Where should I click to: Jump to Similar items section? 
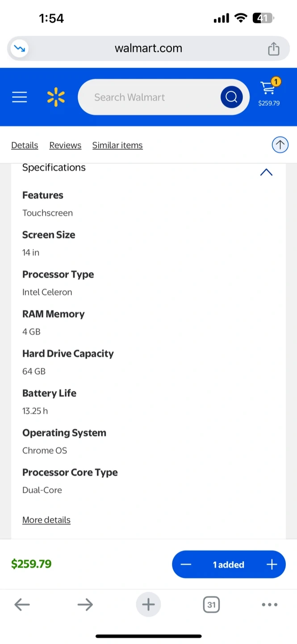tap(117, 145)
